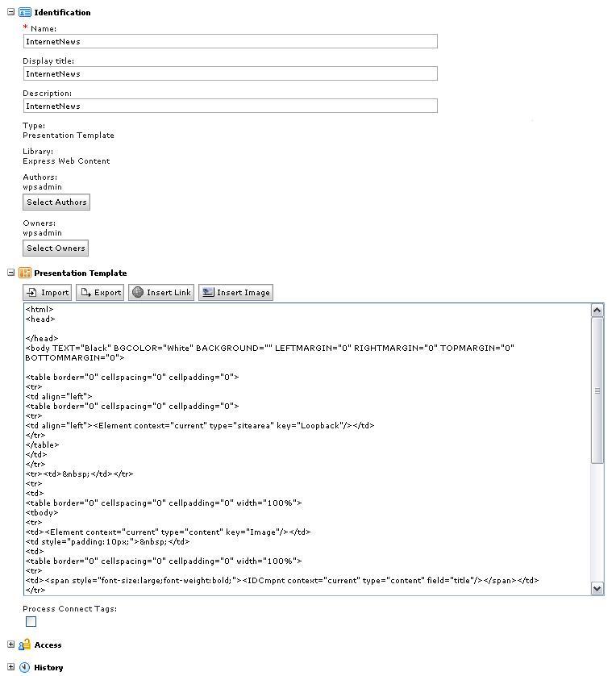Click inside the template HTML text area
The width and height of the screenshot is (616, 676).
pos(307,449)
